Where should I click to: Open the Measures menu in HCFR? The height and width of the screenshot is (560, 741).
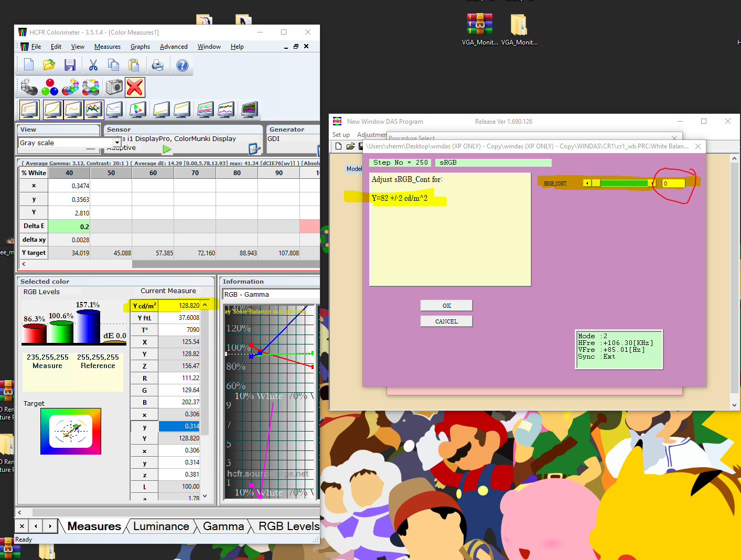tap(108, 47)
